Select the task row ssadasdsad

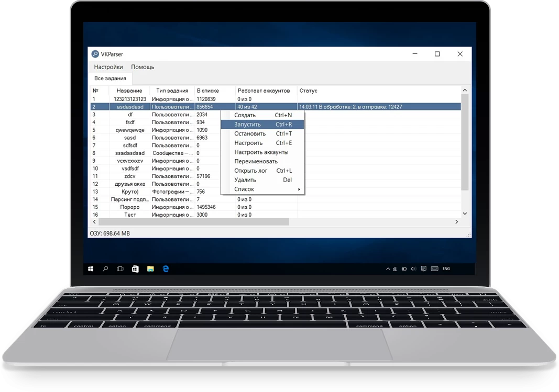276,153
